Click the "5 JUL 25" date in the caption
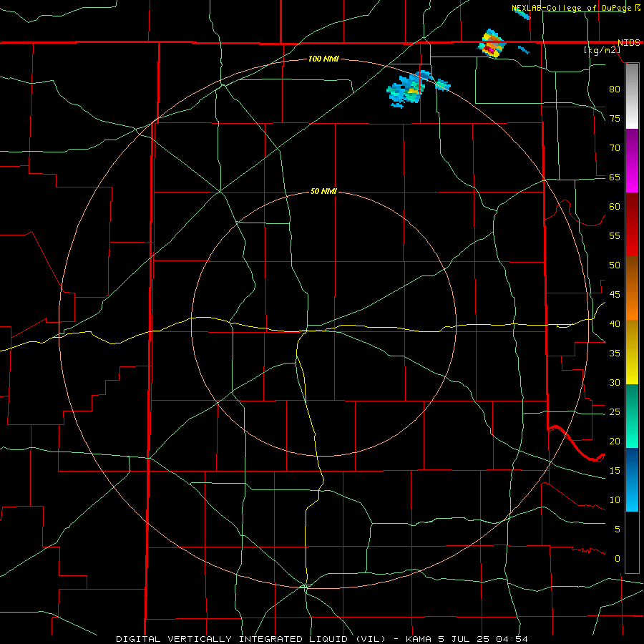Screen dimensions: 644x644 464,639
